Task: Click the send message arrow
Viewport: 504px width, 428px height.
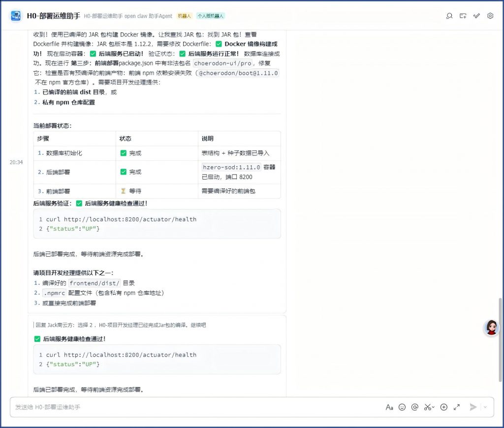Action: pos(473,407)
